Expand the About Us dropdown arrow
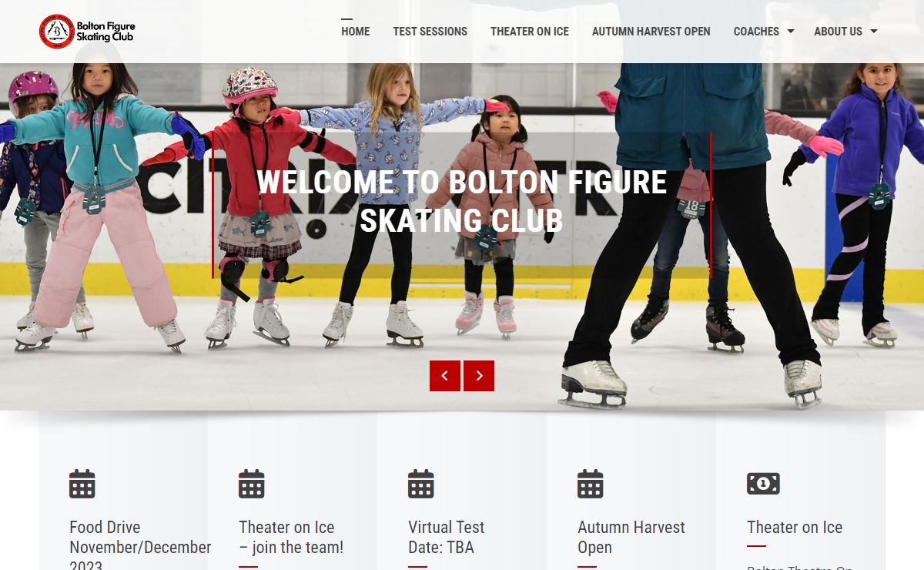924x570 pixels. (874, 32)
